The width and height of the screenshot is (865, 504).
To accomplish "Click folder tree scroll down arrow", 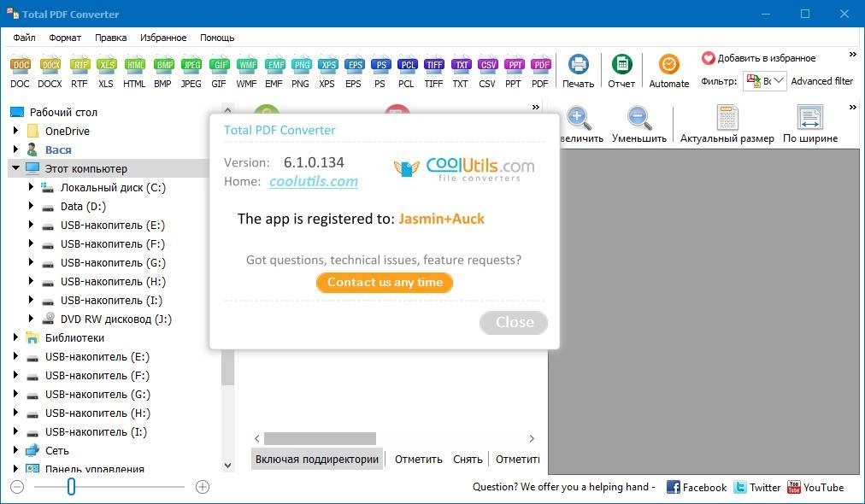I will pos(228,466).
